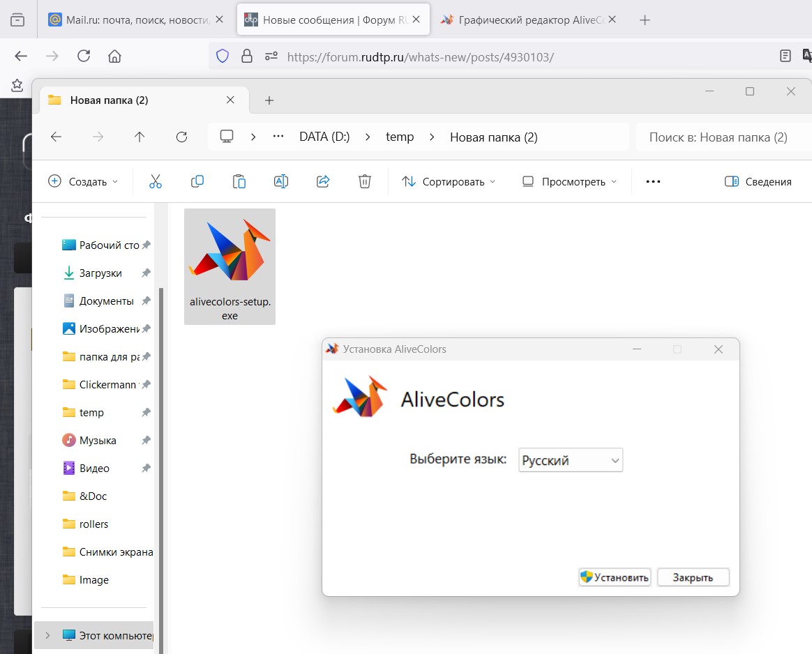Screen dimensions: 812x654
Task: Select the alivecolors-setup.exe file
Action: pyautogui.click(x=230, y=266)
